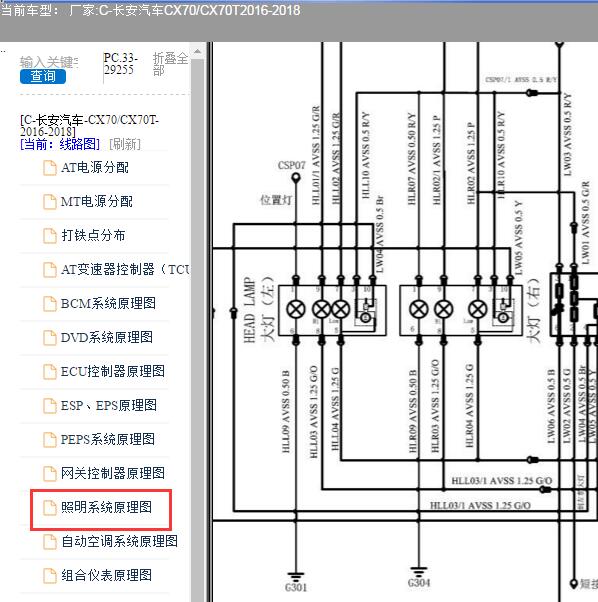Open 组合仪表原理图 document
This screenshot has width=598, height=602.
(x=106, y=575)
